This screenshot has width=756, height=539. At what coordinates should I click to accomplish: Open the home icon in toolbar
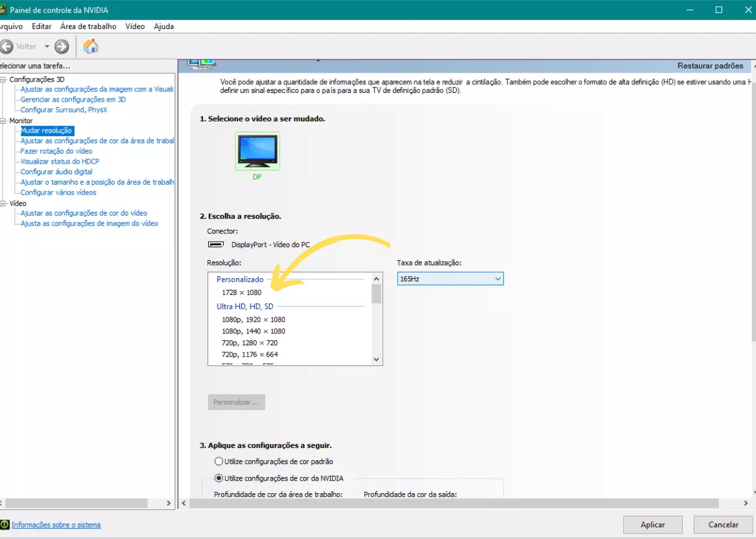[x=90, y=46]
